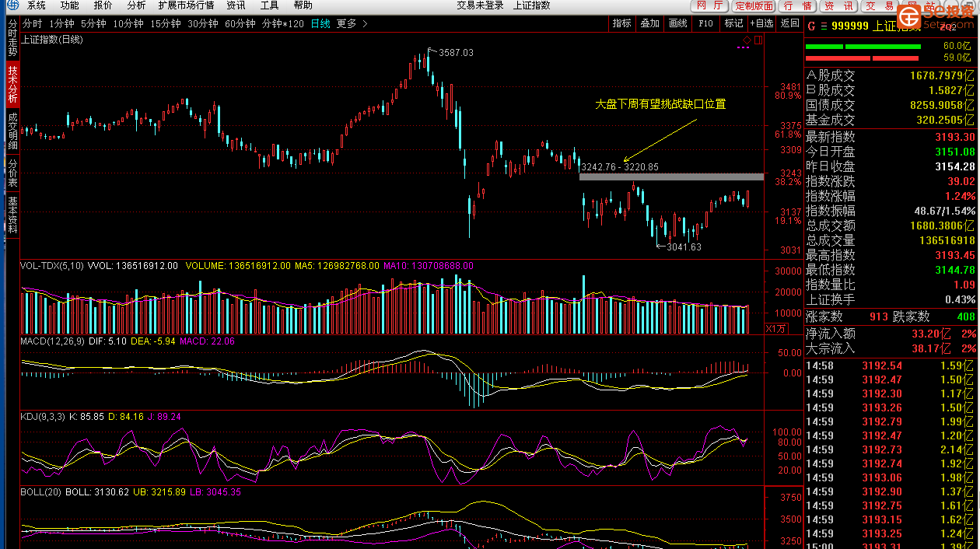Switch to the 10分钟 period
This screenshot has height=549, width=980.
pyautogui.click(x=128, y=23)
